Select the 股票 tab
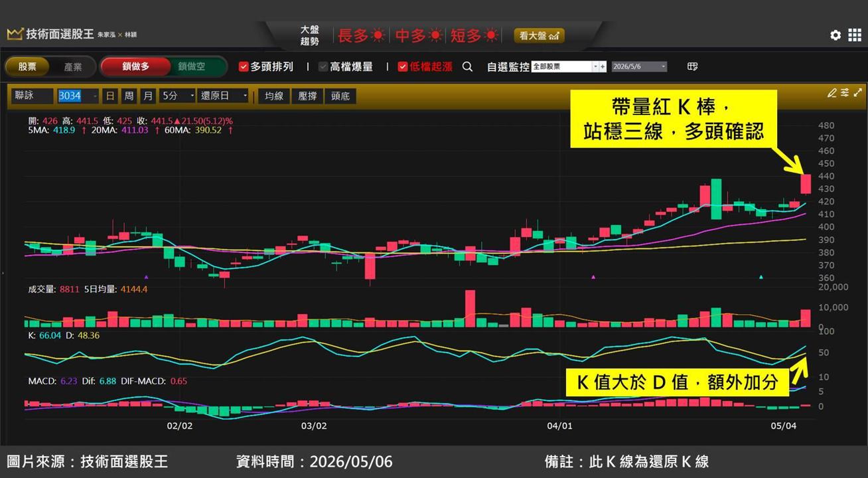The width and height of the screenshot is (868, 478). click(x=27, y=66)
